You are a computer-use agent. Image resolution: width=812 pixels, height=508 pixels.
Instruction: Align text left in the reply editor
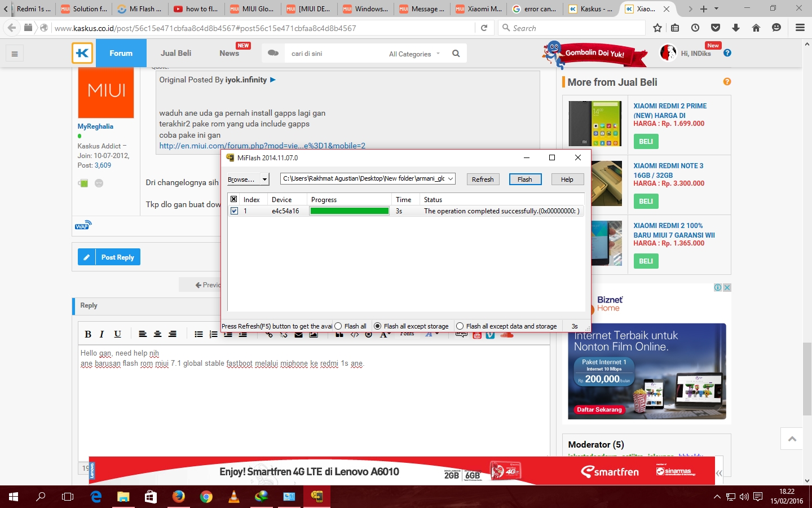(143, 334)
